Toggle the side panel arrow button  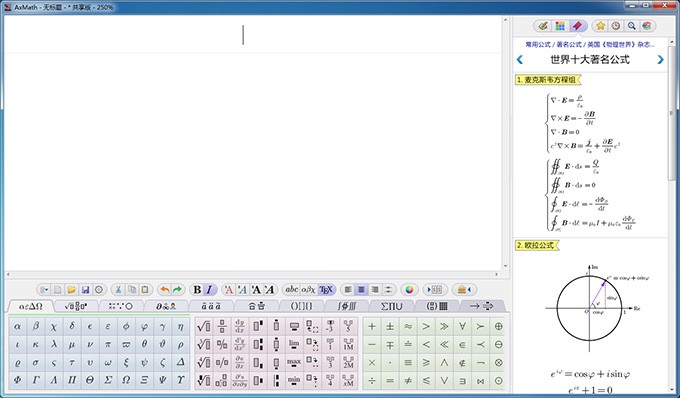[434, 290]
